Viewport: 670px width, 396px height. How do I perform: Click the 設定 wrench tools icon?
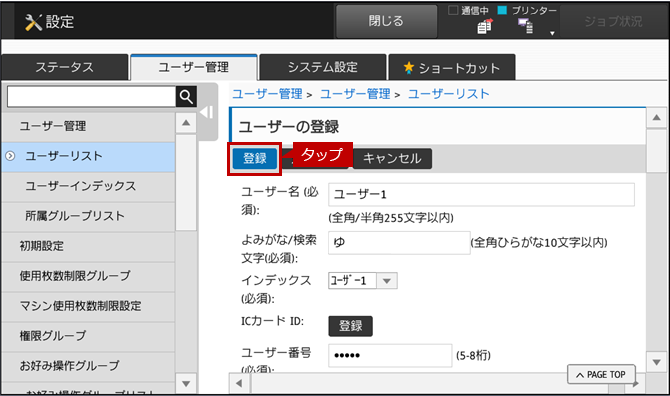(33, 22)
